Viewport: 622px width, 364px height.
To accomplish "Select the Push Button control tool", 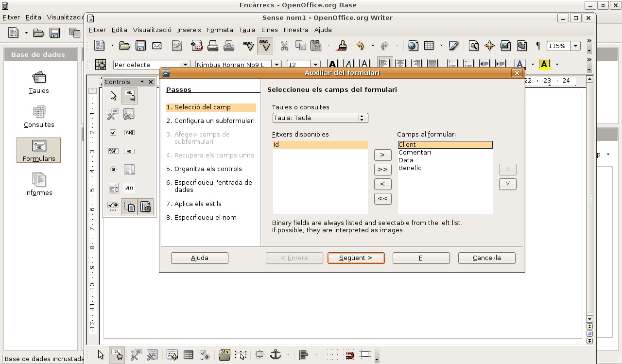I will [130, 96].
